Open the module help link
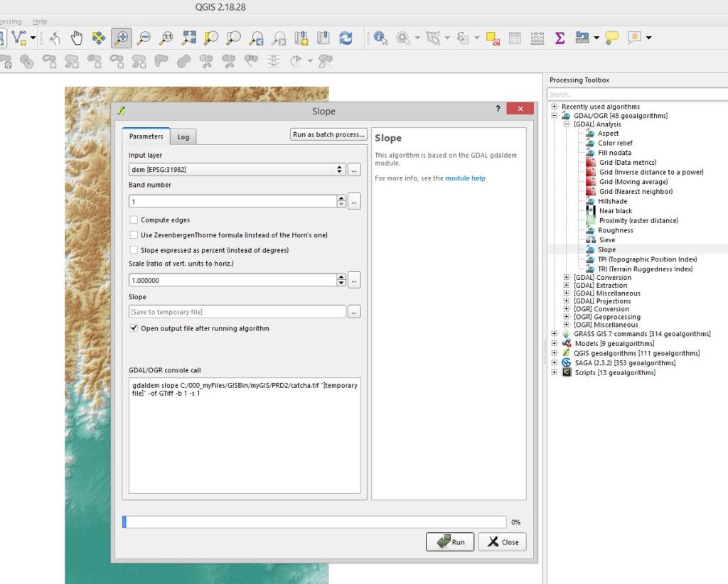The height and width of the screenshot is (584, 728). click(x=465, y=178)
